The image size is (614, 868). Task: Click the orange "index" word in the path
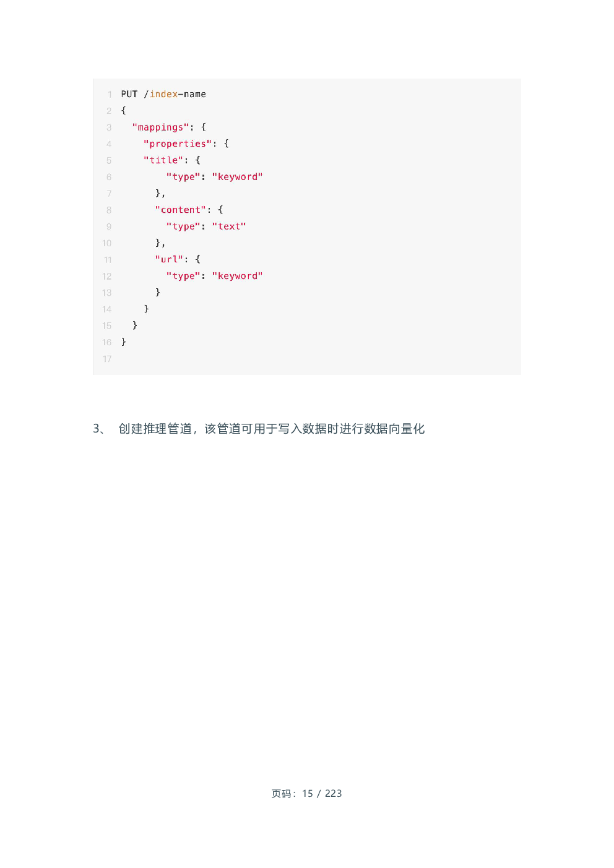(164, 94)
